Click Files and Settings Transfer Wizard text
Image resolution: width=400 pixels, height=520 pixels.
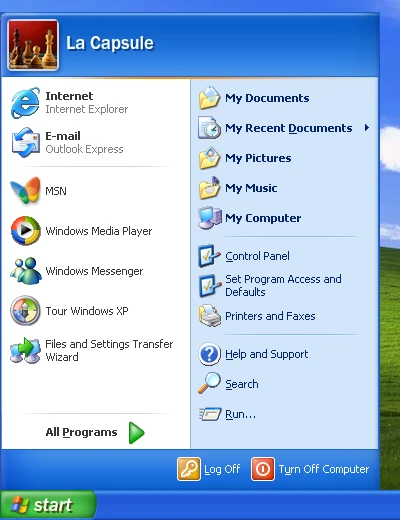pyautogui.click(x=109, y=350)
